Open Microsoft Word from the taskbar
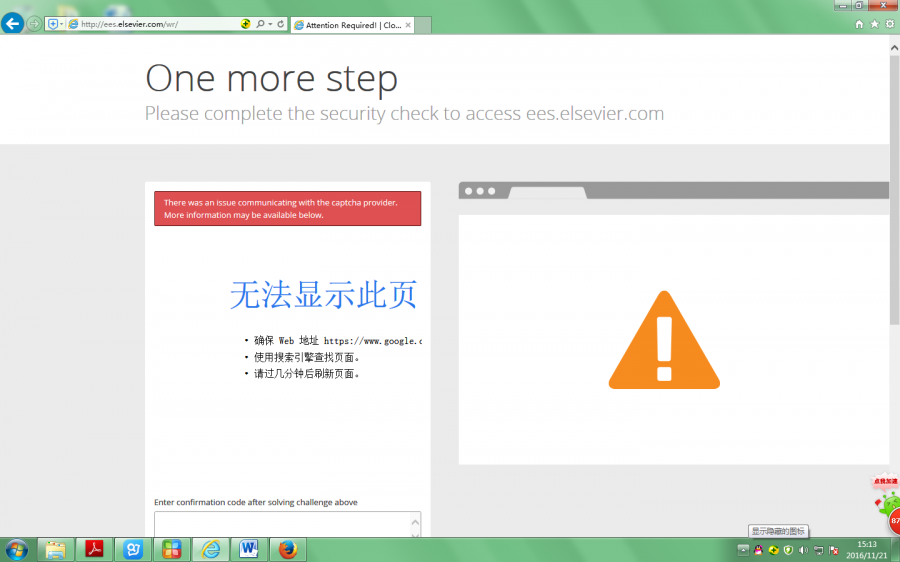This screenshot has width=900, height=562. point(249,550)
